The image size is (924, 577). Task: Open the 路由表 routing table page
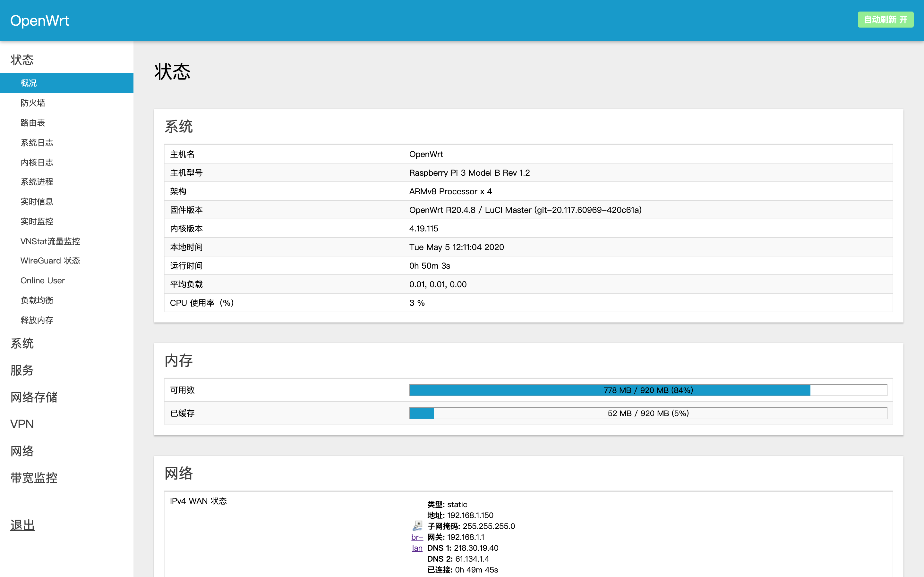pos(33,122)
